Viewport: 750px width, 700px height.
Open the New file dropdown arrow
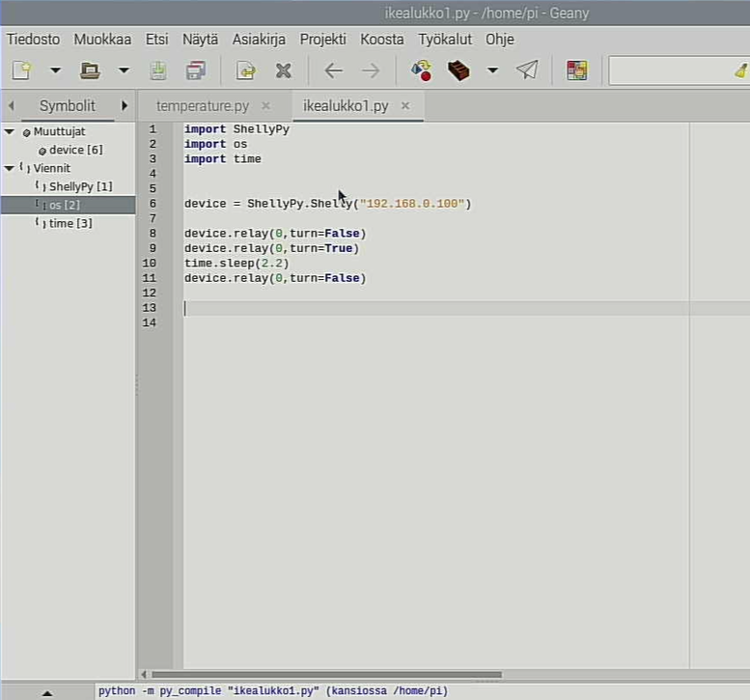click(x=55, y=70)
